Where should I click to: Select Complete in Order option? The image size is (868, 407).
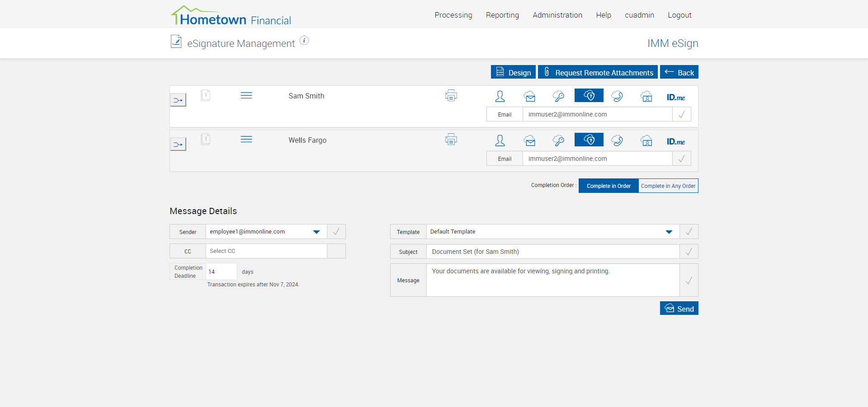point(609,186)
